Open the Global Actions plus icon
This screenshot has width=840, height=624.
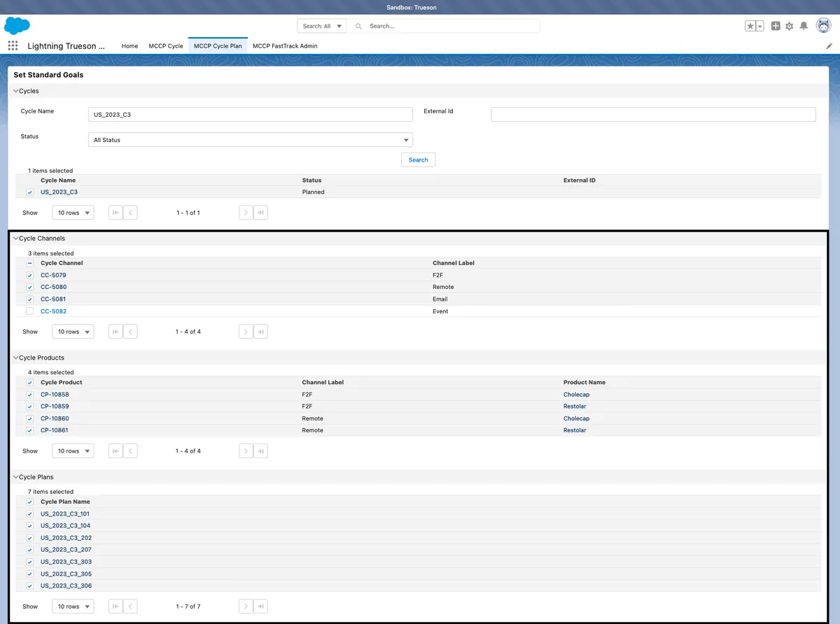[776, 26]
